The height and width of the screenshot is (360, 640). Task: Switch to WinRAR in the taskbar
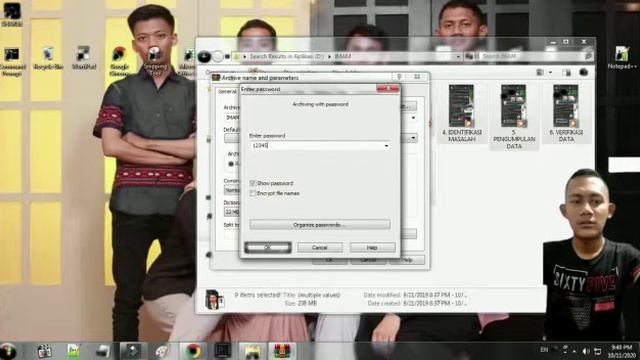click(282, 351)
